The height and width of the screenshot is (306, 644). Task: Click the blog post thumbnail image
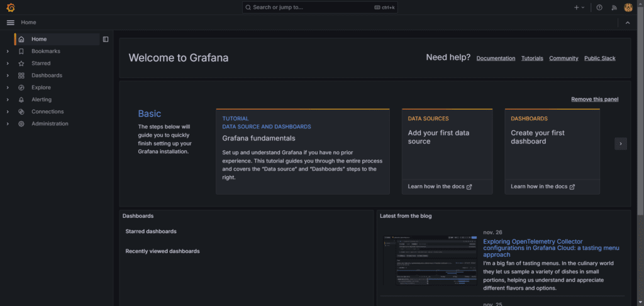pos(430,260)
